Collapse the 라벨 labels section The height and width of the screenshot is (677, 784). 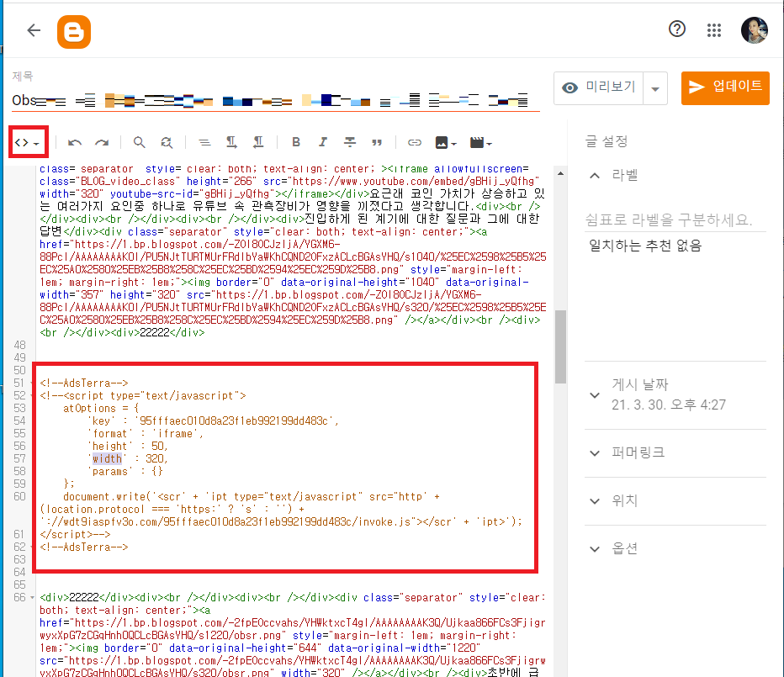pos(595,176)
